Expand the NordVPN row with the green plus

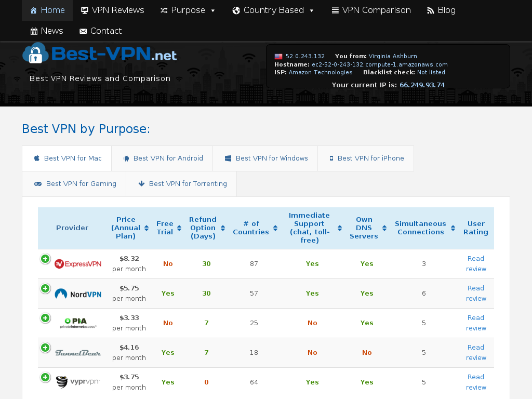tap(45, 288)
